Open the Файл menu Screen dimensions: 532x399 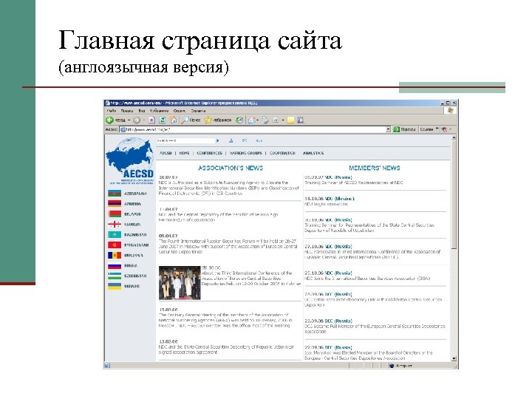coord(112,111)
